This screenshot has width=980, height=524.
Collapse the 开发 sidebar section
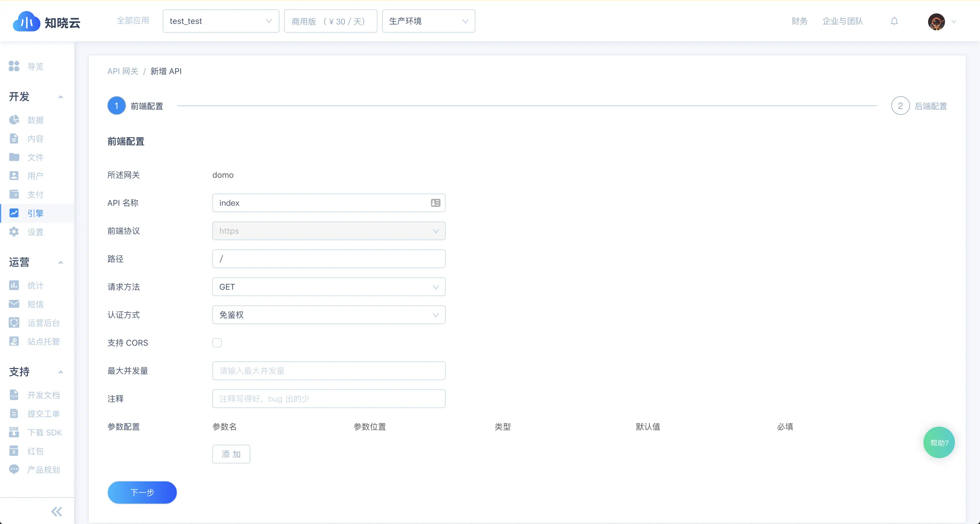pyautogui.click(x=61, y=97)
